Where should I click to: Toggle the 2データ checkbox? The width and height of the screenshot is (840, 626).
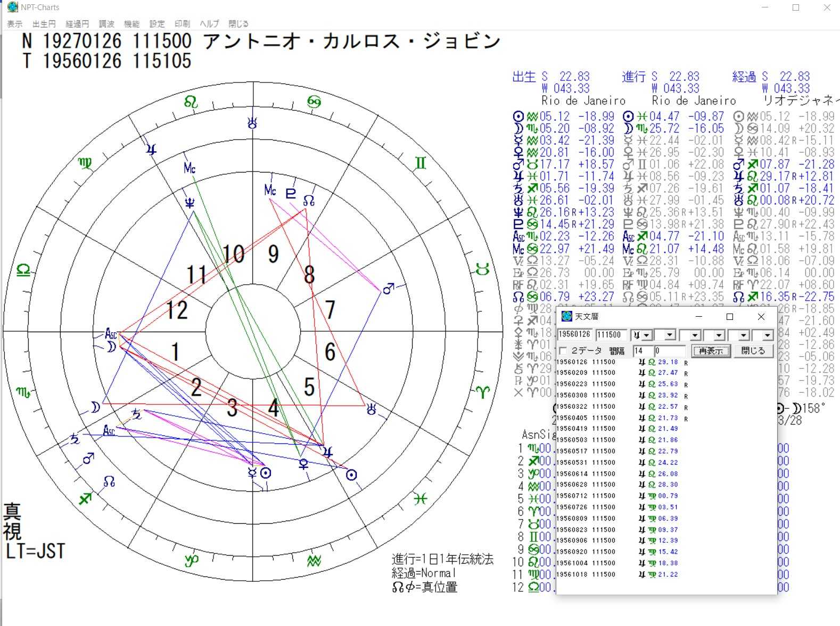pyautogui.click(x=563, y=351)
